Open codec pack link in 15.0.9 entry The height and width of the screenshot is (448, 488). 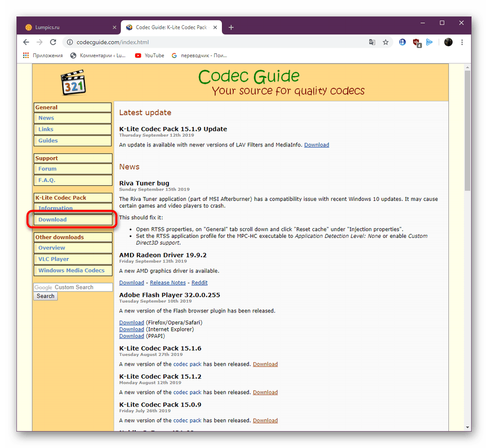187,421
